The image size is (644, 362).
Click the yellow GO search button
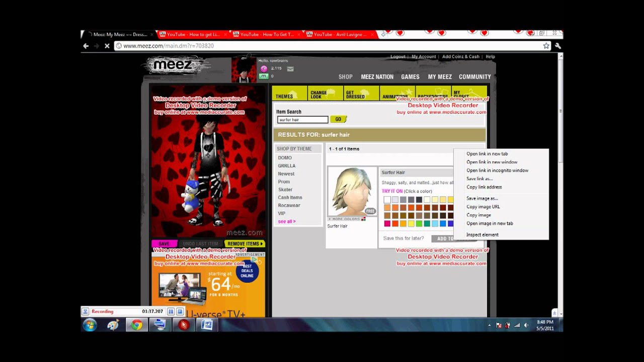338,119
